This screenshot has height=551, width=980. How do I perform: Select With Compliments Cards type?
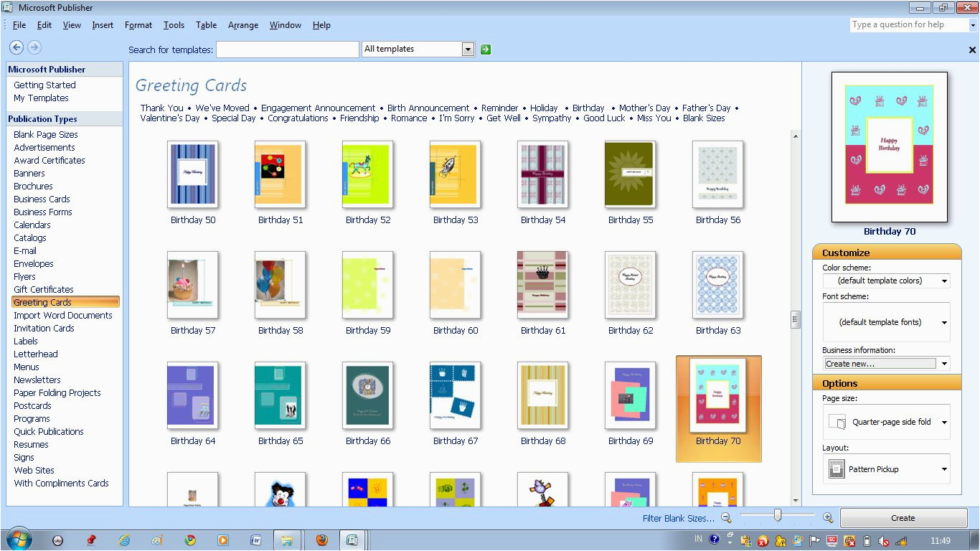(x=61, y=484)
